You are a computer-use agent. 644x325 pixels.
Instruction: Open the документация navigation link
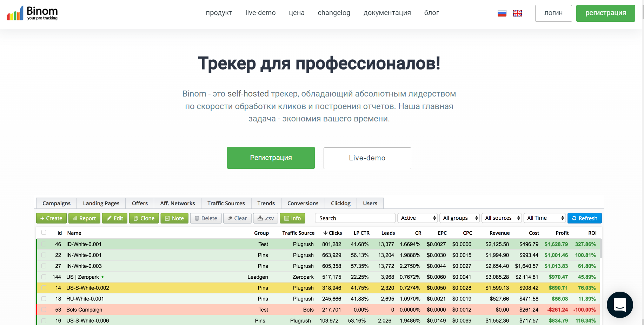[x=387, y=13]
